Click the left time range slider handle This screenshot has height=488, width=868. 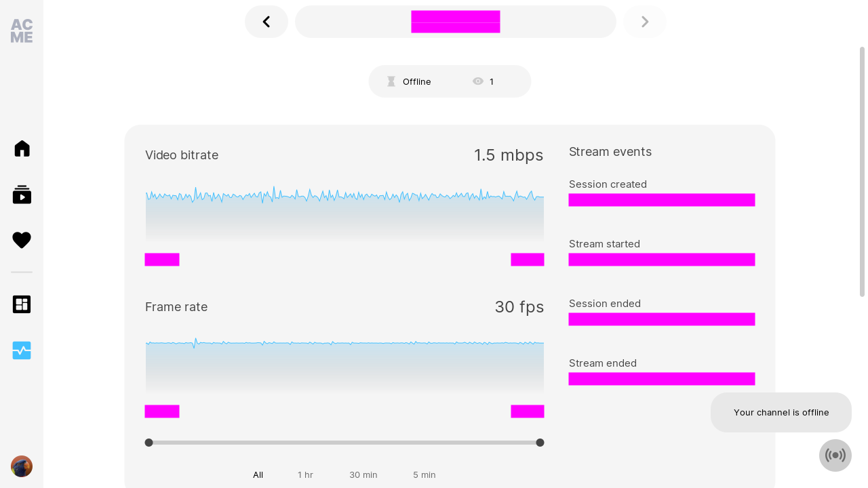(149, 443)
